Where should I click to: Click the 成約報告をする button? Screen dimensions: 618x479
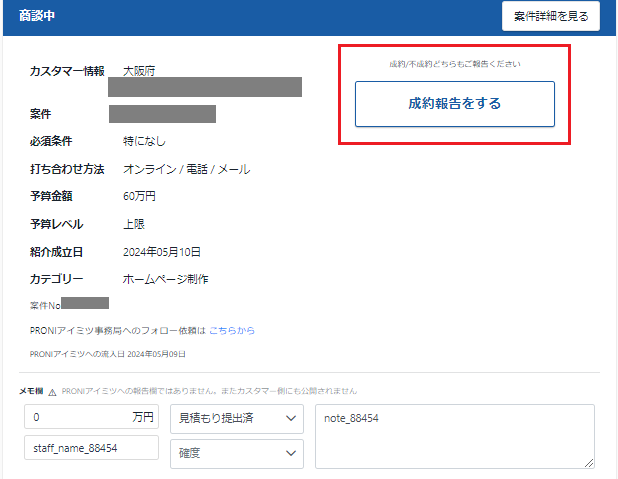(x=454, y=104)
